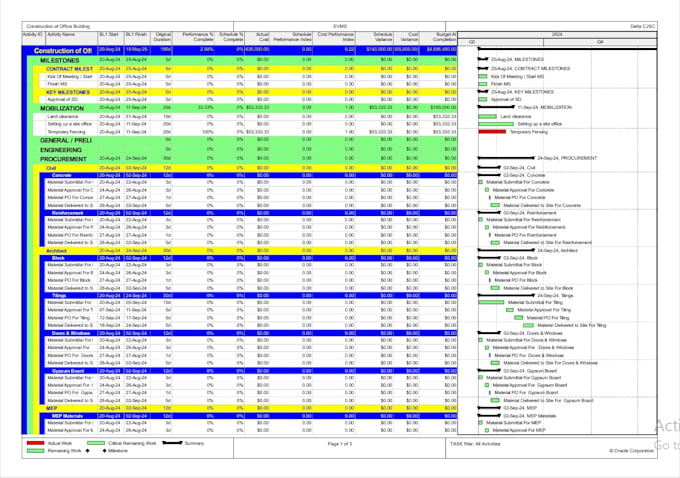Image resolution: width=680 pixels, height=478 pixels.
Task: Click the 'TASK filter: All Activities' footer text
Action: point(475,444)
